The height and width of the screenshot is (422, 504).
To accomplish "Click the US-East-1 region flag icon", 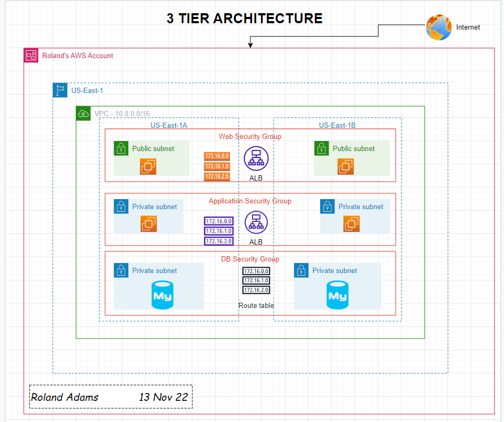I will (x=59, y=90).
